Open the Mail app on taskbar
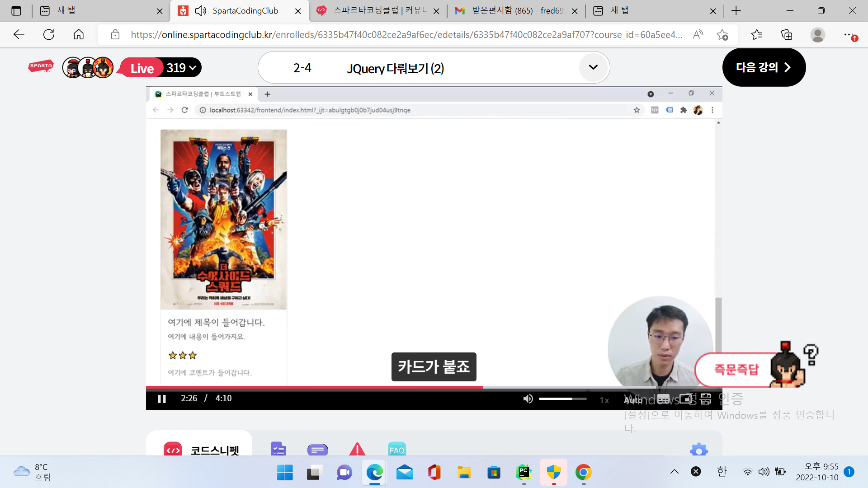The width and height of the screenshot is (868, 488). point(404,473)
